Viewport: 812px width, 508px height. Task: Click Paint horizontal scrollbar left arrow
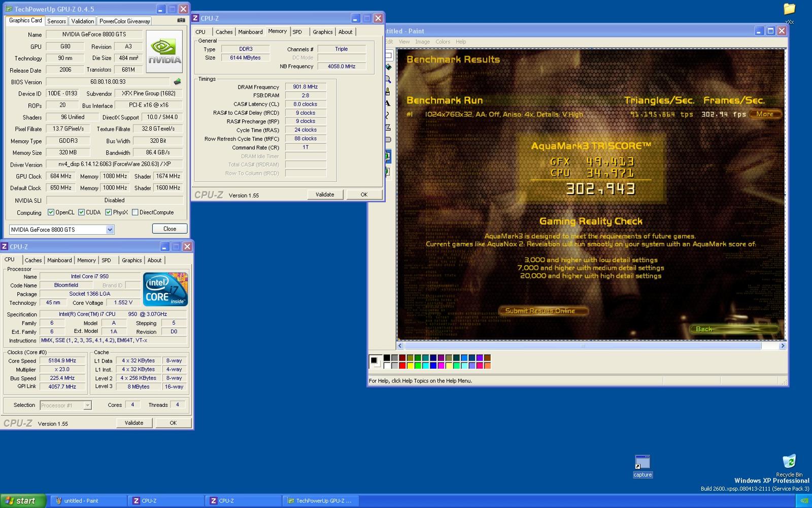pyautogui.click(x=400, y=345)
